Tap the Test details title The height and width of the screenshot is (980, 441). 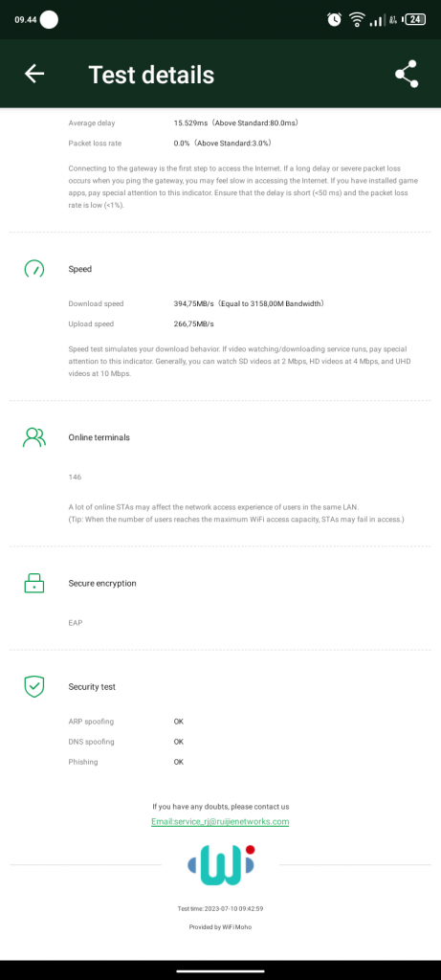(151, 75)
